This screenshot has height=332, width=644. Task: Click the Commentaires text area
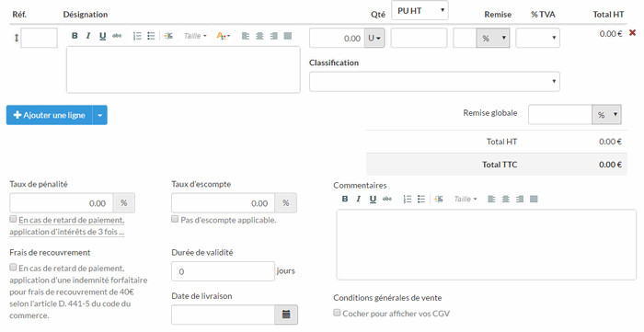pos(487,245)
